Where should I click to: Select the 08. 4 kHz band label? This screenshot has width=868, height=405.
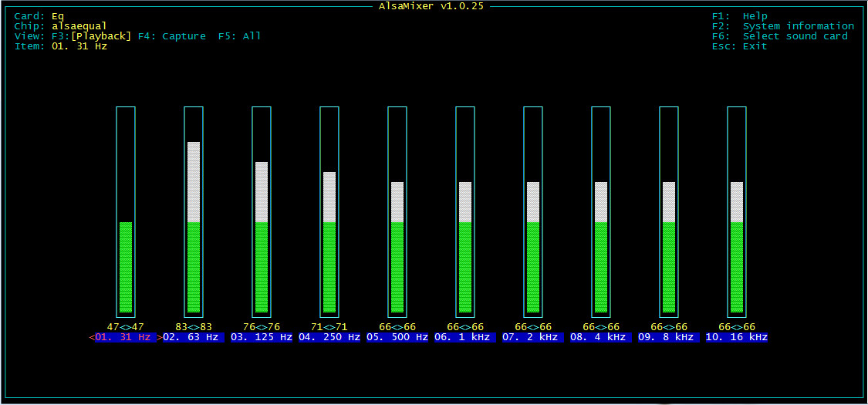600,337
